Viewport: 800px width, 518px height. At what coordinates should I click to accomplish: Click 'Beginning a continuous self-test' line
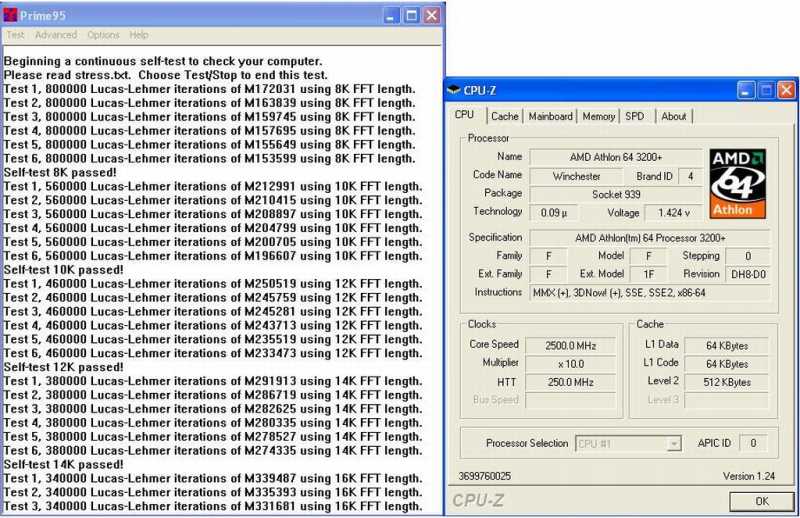pyautogui.click(x=163, y=61)
